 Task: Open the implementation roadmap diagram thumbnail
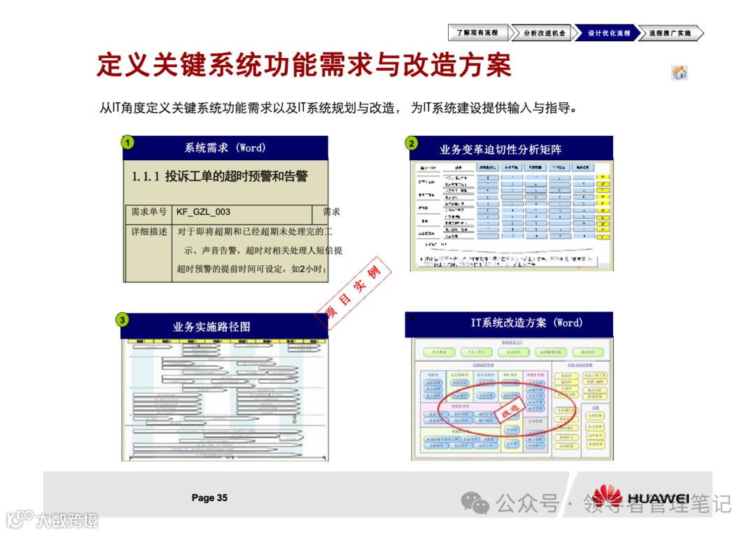pyautogui.click(x=225, y=400)
